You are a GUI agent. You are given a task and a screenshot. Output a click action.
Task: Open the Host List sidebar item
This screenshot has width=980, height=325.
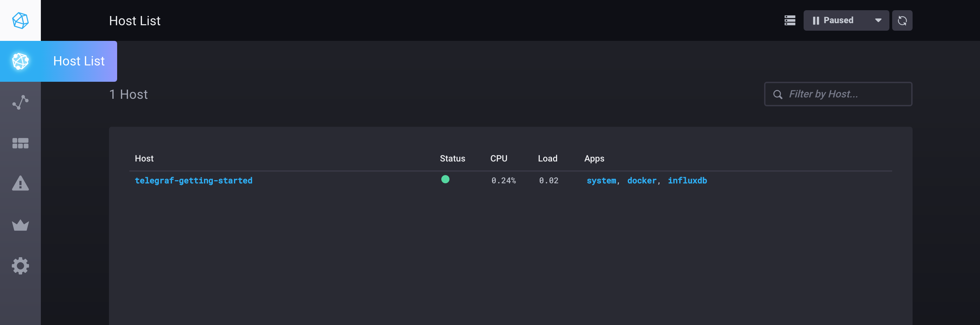click(58, 61)
